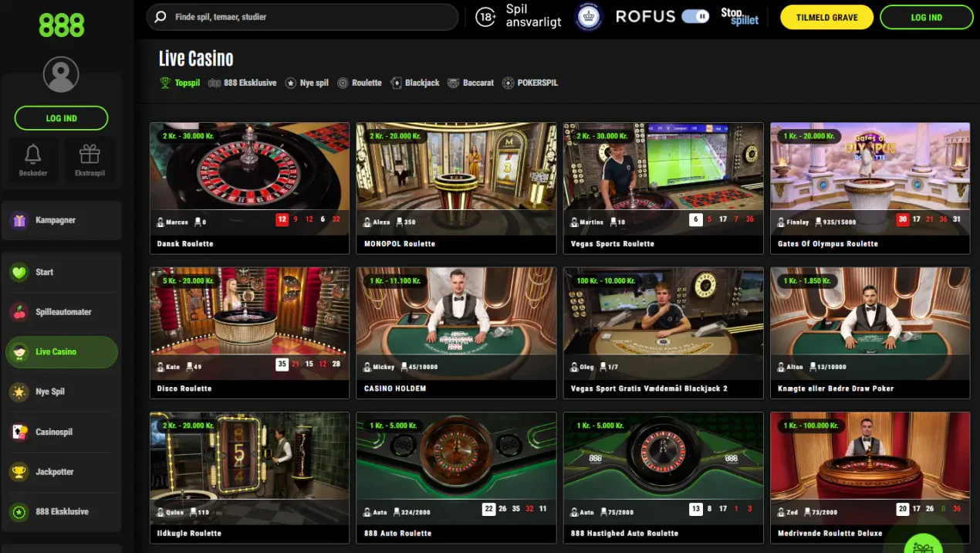Click the Live Casino dealer icon

tap(19, 352)
